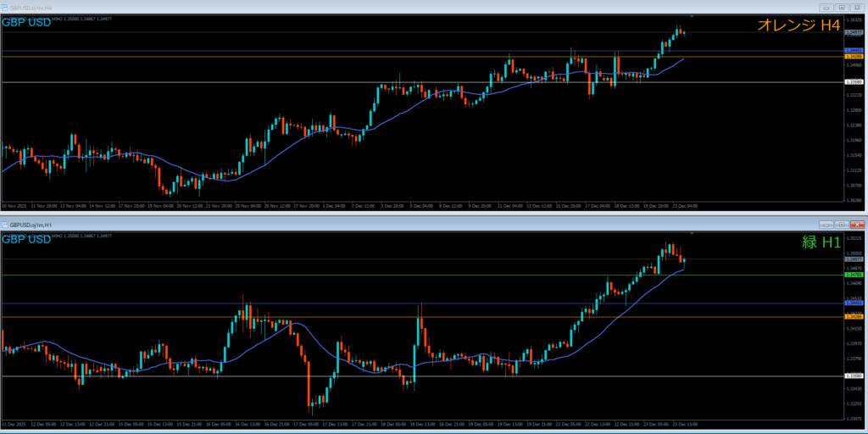Close the GBPUSD H4 chart window
Screen dimensions: 868x434
click(856, 8)
